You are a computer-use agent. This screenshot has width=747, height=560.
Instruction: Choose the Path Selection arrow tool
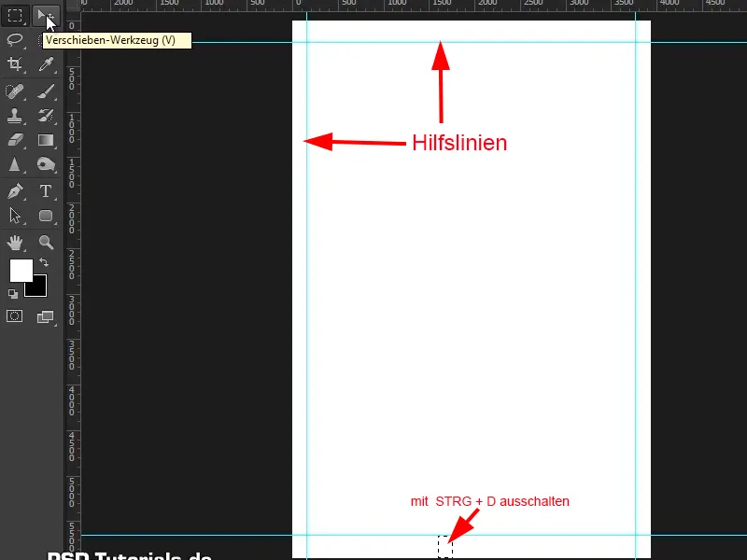(15, 216)
